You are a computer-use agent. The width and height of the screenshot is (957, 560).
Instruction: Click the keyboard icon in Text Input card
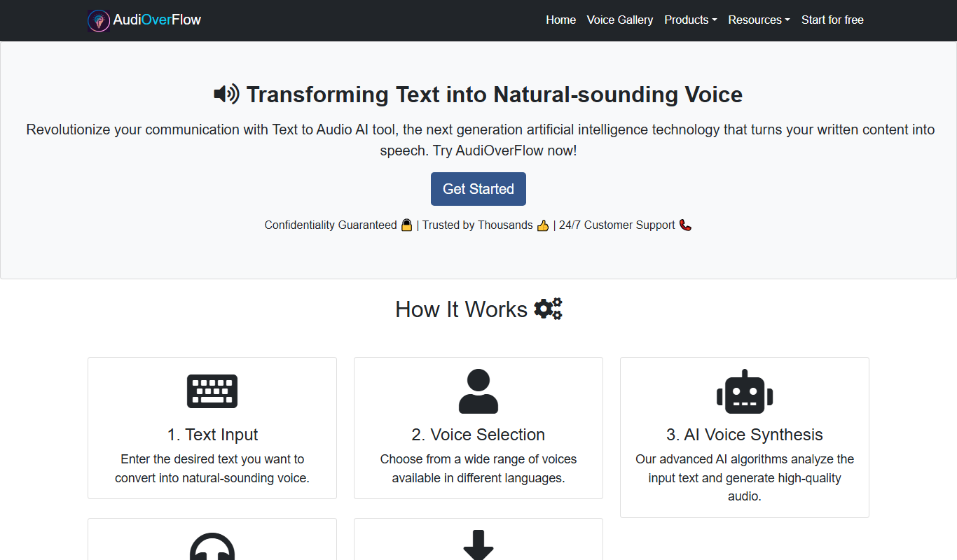212,391
